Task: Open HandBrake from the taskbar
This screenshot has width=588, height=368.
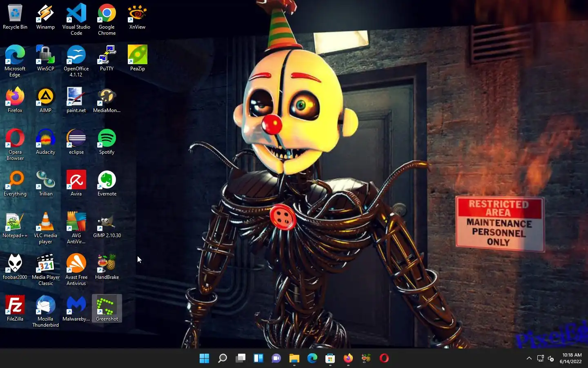Action: (366, 359)
